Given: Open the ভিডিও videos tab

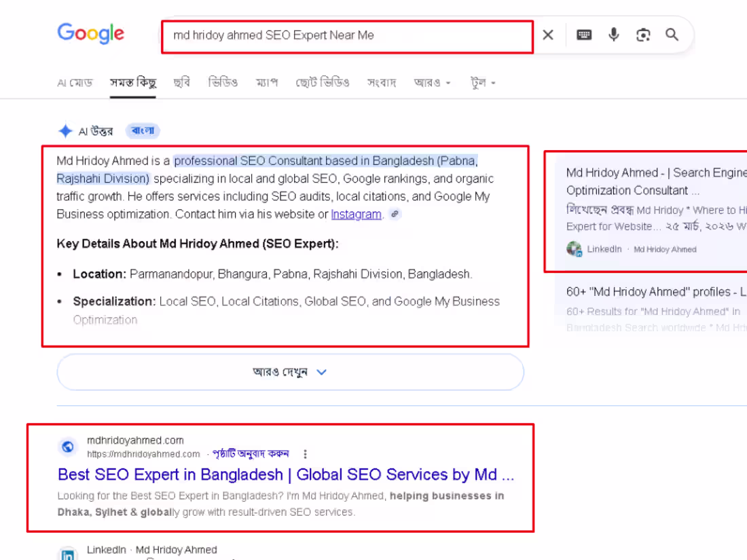Looking at the screenshot, I should click(223, 83).
